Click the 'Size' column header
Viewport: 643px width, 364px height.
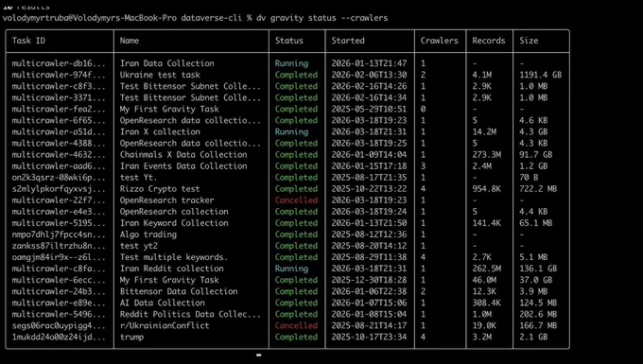pos(529,41)
